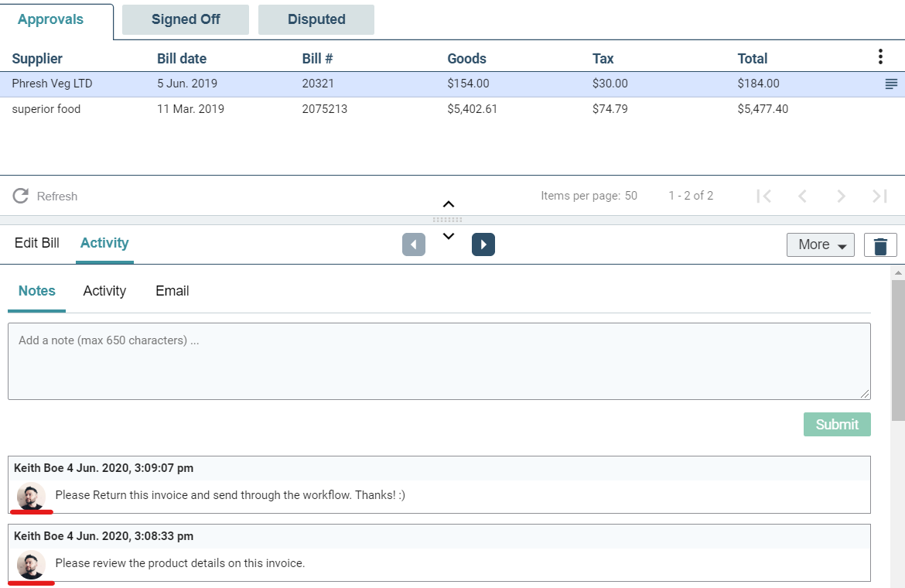Click the notes icon on Phresh Veg row
This screenshot has height=588, width=905.
(x=891, y=84)
